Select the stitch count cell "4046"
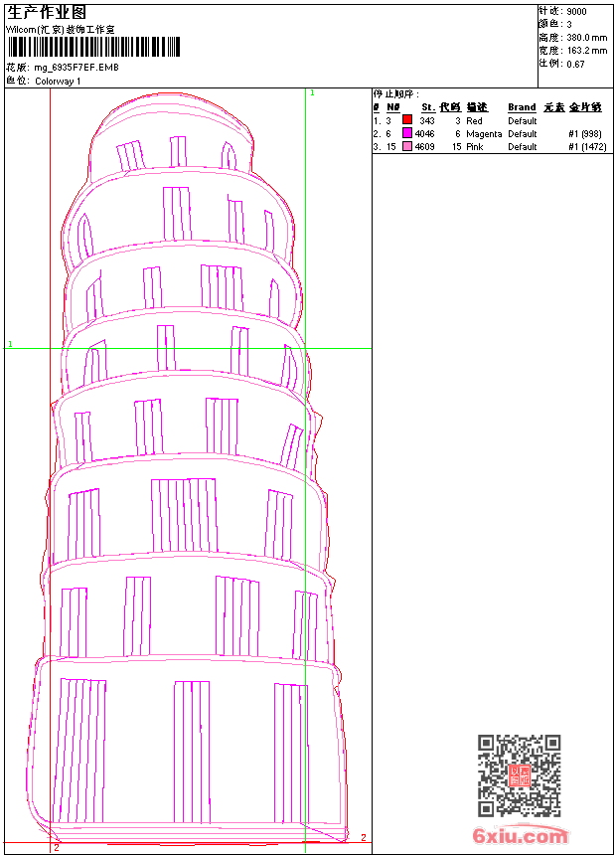Screen dimensions: 616x855 pos(424,134)
